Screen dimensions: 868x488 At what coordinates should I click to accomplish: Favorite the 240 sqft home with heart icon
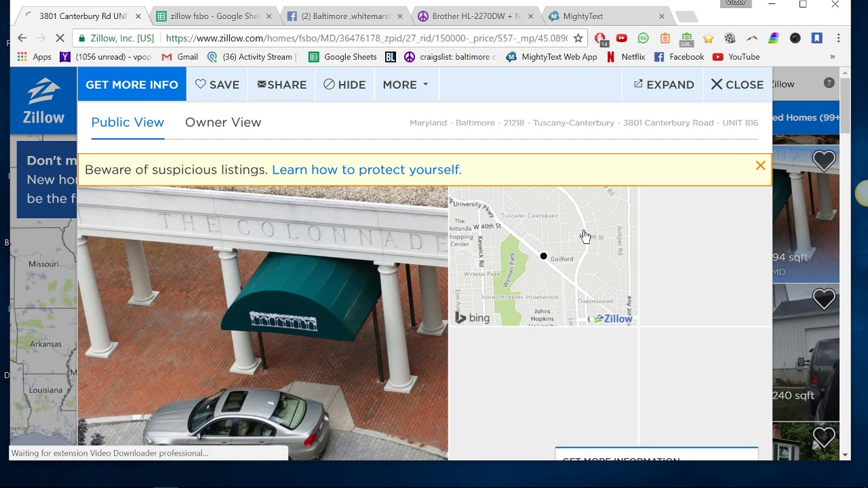(x=824, y=299)
